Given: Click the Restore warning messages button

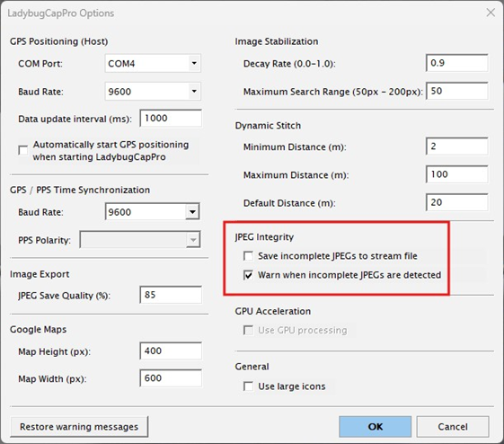Looking at the screenshot, I should pyautogui.click(x=79, y=427).
